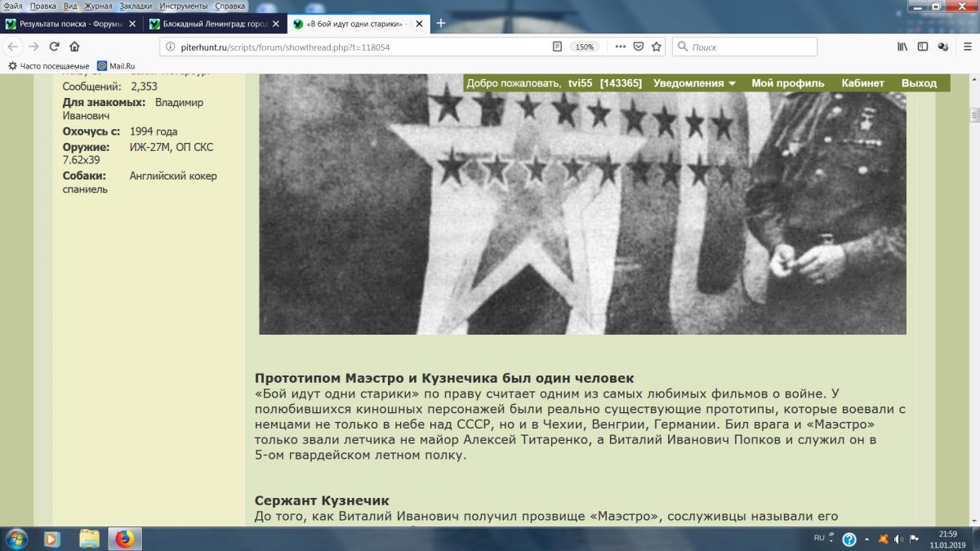
Task: Open the volume control
Action: coord(898,540)
